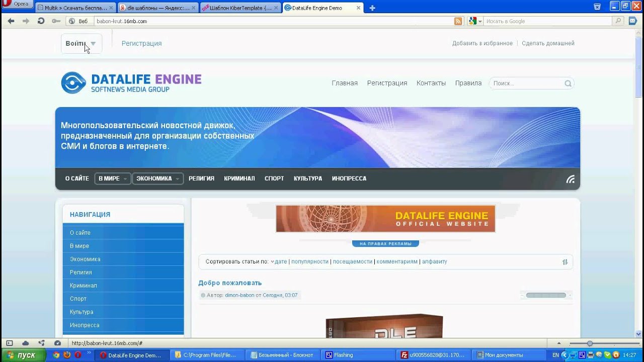This screenshot has width=644, height=362.
Task: Expand the Войти login dropdown
Action: click(x=82, y=44)
